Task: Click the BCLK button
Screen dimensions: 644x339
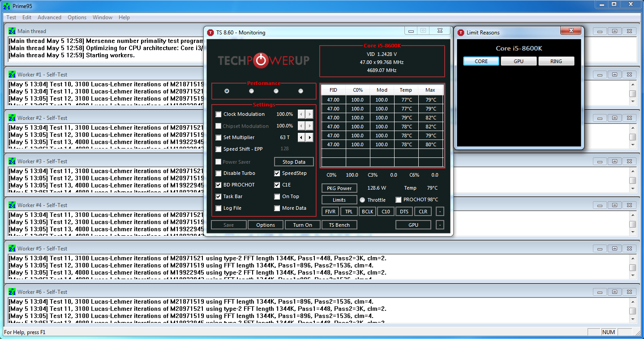Action: tap(367, 212)
